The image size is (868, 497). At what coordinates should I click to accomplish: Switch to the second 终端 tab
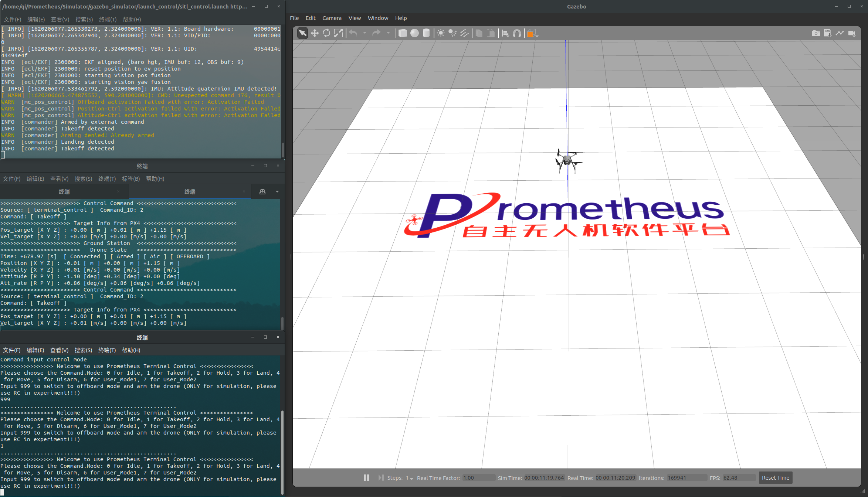(190, 191)
